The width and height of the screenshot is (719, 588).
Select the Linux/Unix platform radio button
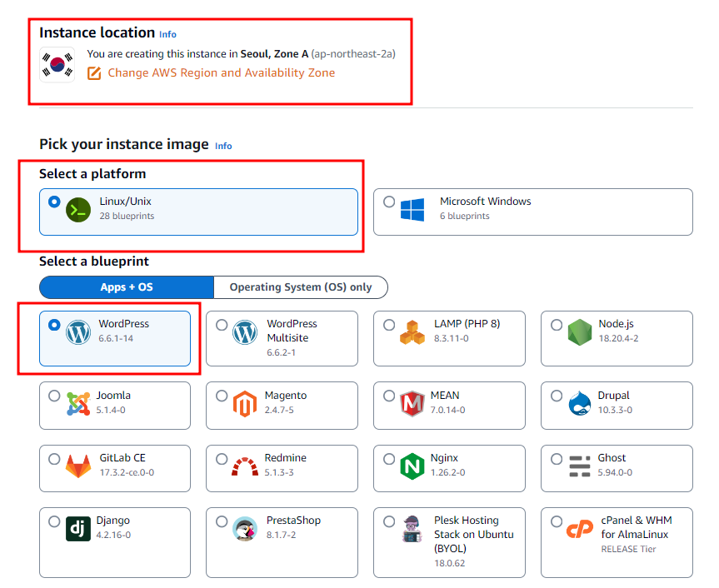point(54,202)
